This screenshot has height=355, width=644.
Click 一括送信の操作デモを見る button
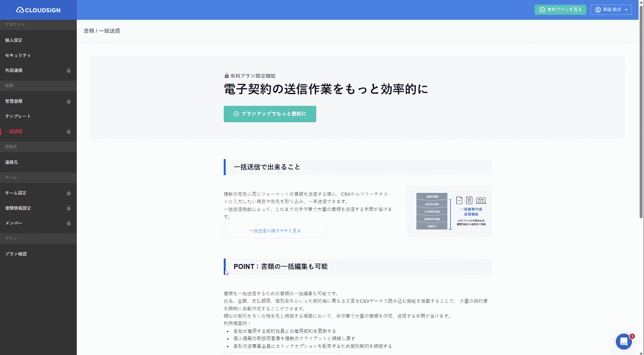pos(275,231)
